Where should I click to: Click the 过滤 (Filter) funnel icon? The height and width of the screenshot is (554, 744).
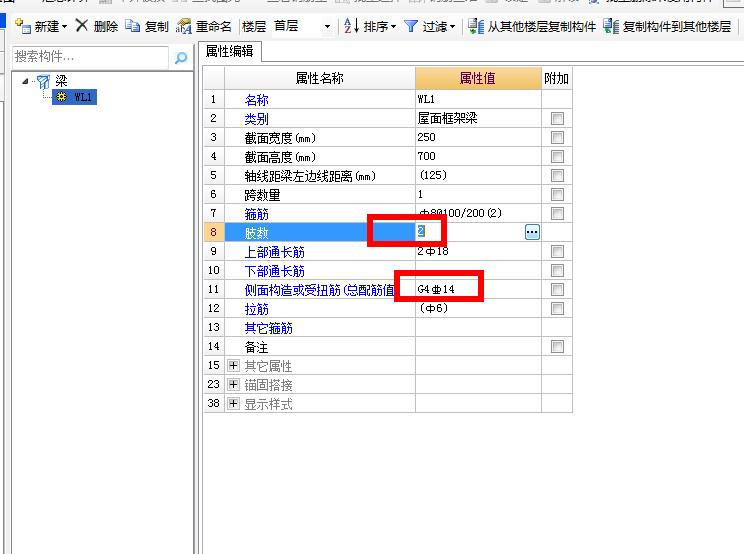click(x=411, y=26)
